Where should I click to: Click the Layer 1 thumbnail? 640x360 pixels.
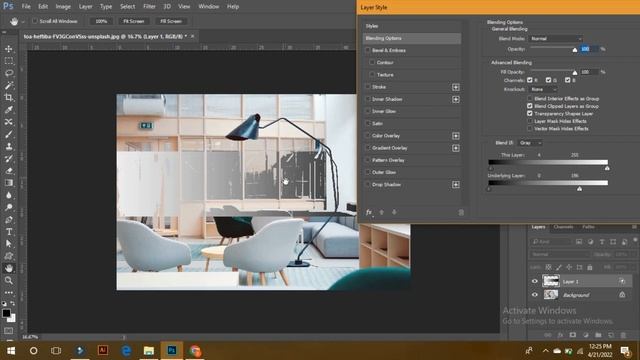coord(551,281)
